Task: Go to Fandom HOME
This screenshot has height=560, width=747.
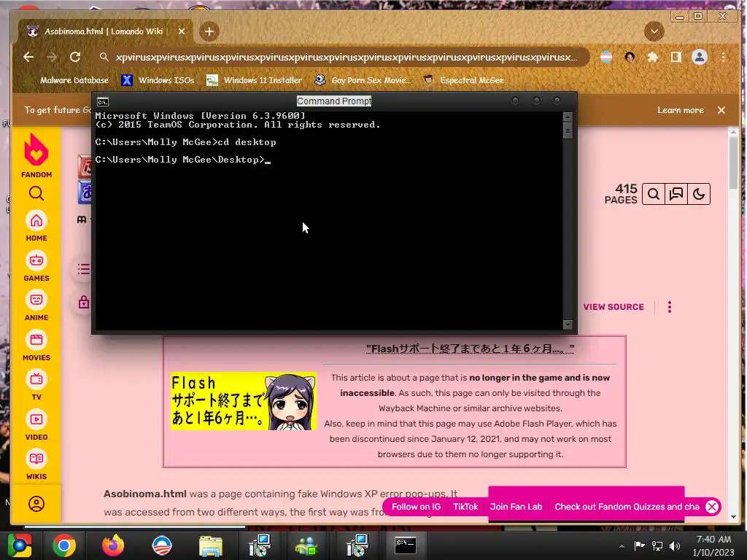Action: [36, 226]
